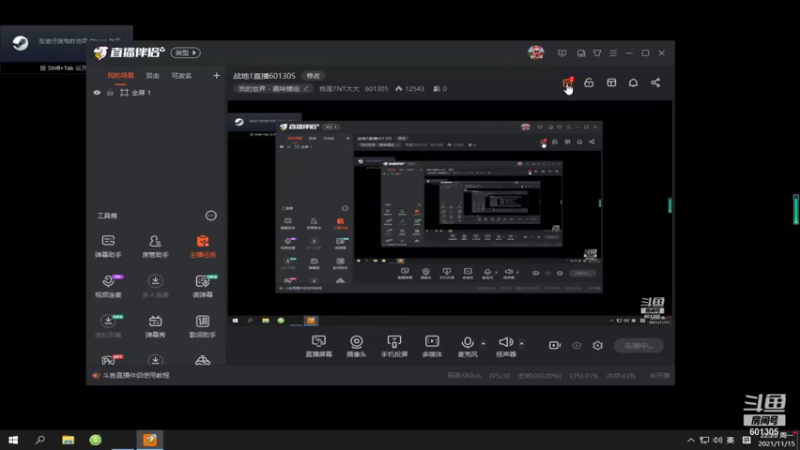Toggle visibility of 全屏 1 source
Viewport: 800px width, 450px height.
coord(97,93)
